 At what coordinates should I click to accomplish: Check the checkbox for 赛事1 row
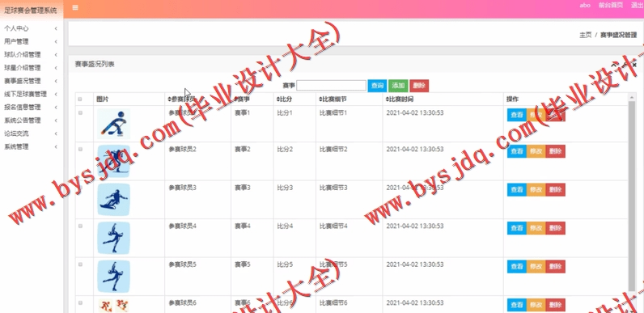80,112
